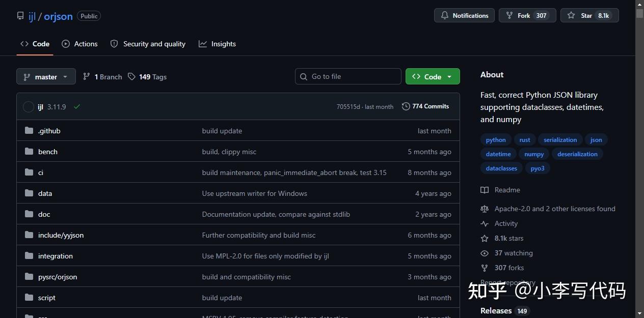Image resolution: width=644 pixels, height=318 pixels.
Task: Click the .github folder icon
Action: click(29, 131)
